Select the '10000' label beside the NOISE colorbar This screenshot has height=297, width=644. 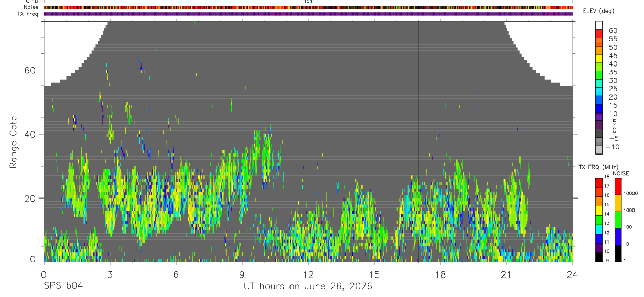click(631, 193)
